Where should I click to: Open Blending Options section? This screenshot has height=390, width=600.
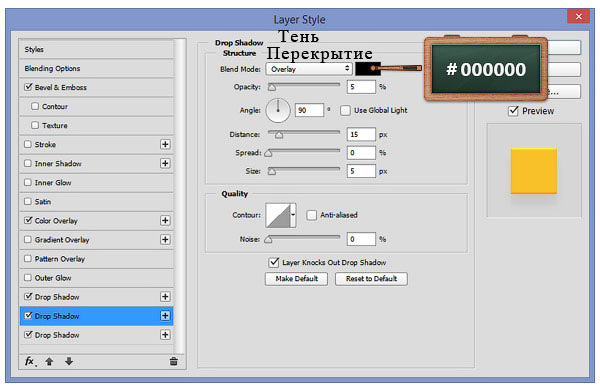(96, 69)
